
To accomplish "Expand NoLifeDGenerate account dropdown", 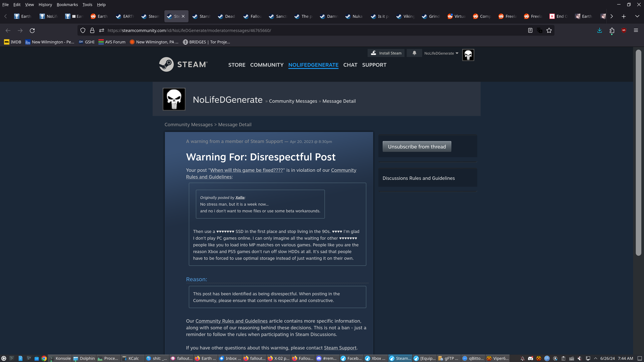I will tap(441, 53).
